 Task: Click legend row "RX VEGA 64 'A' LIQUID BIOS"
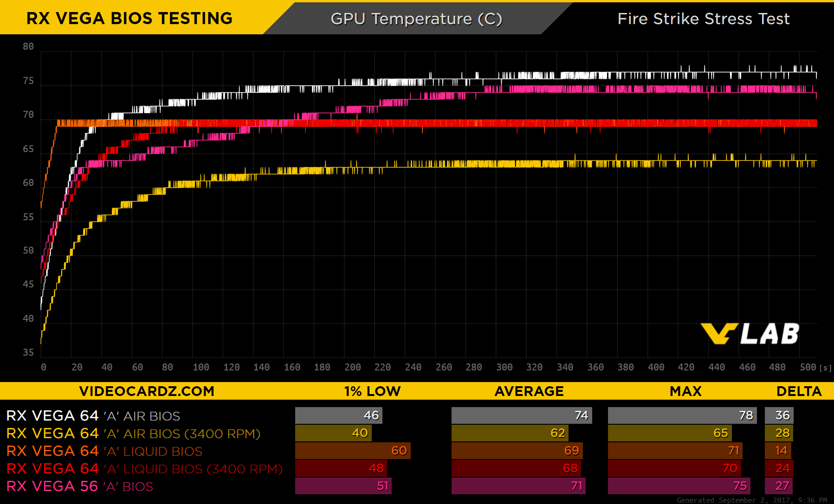104,451
